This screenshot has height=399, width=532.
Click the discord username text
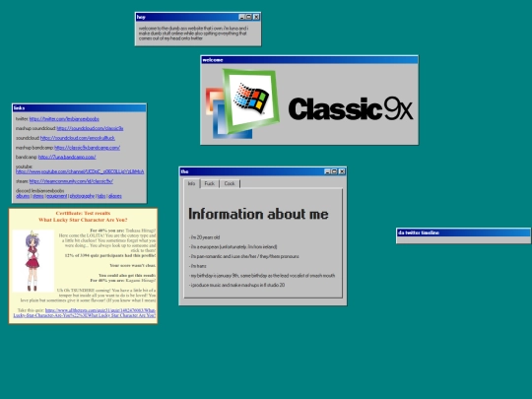pyautogui.click(x=39, y=191)
